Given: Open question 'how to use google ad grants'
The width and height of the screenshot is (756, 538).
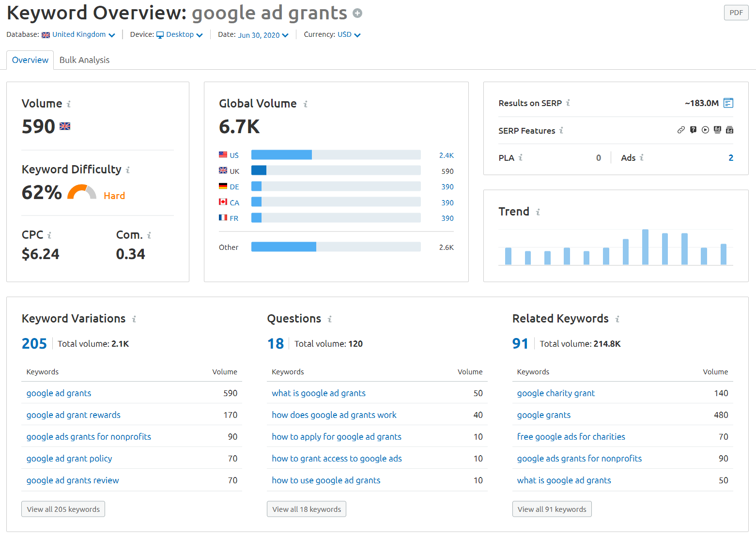Looking at the screenshot, I should pyautogui.click(x=326, y=480).
